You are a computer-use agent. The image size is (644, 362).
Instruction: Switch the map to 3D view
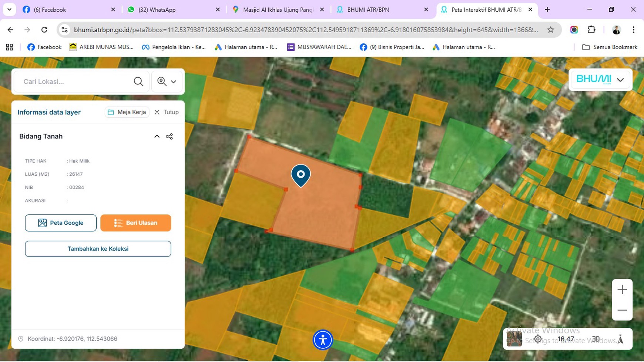coord(595,338)
